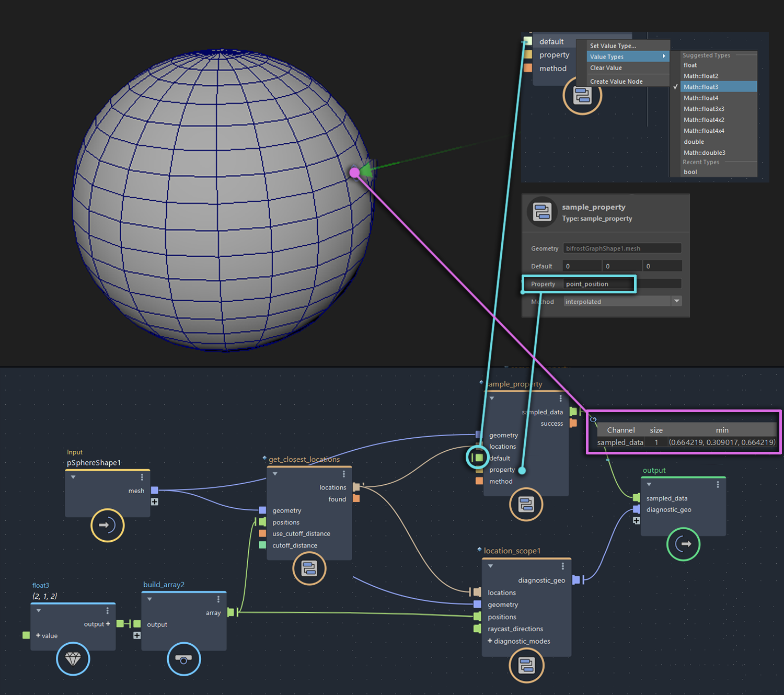
Task: Click the pSphereShape1 input node arrow icon
Action: coord(107,525)
